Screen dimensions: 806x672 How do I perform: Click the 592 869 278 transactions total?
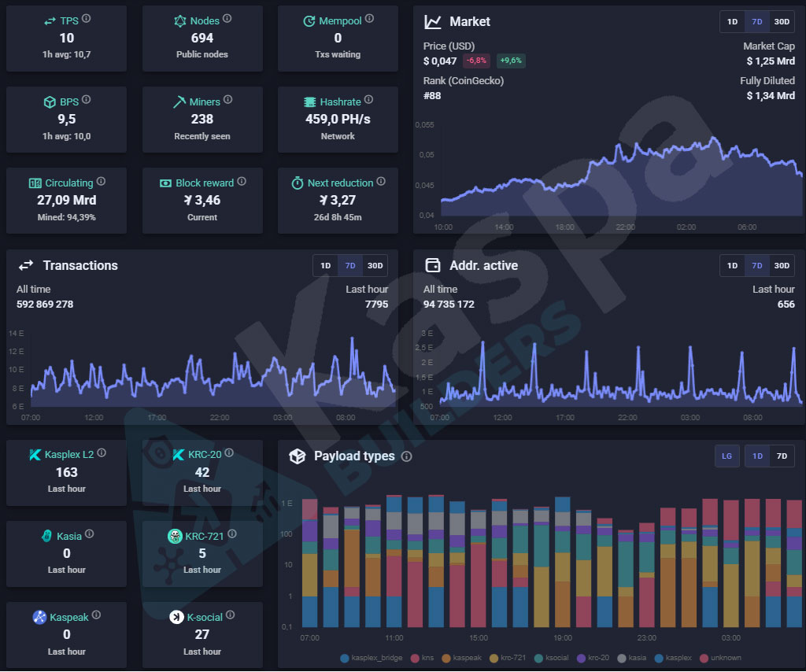click(x=45, y=305)
